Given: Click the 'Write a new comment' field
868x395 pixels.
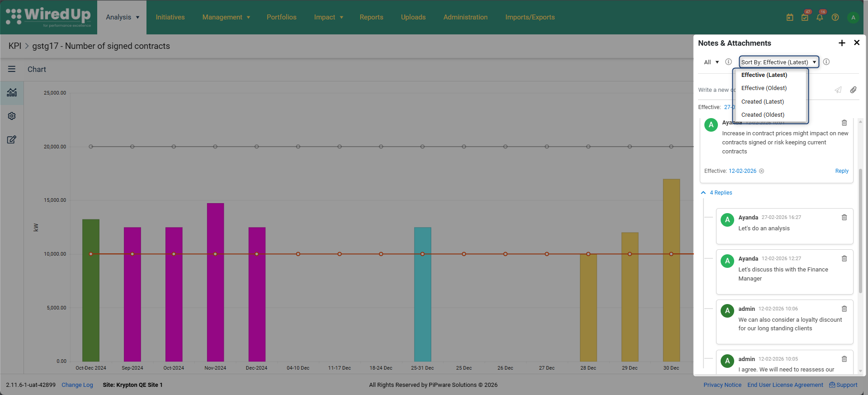Looking at the screenshot, I should (x=764, y=90).
